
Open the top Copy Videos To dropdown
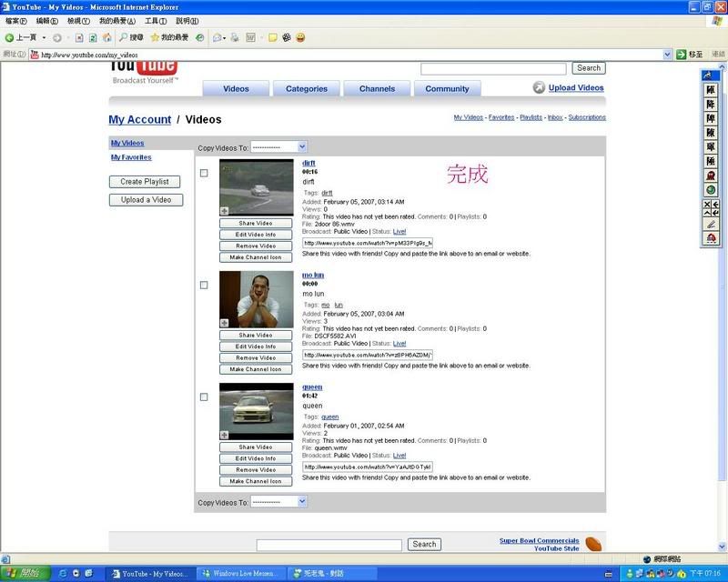coord(278,147)
